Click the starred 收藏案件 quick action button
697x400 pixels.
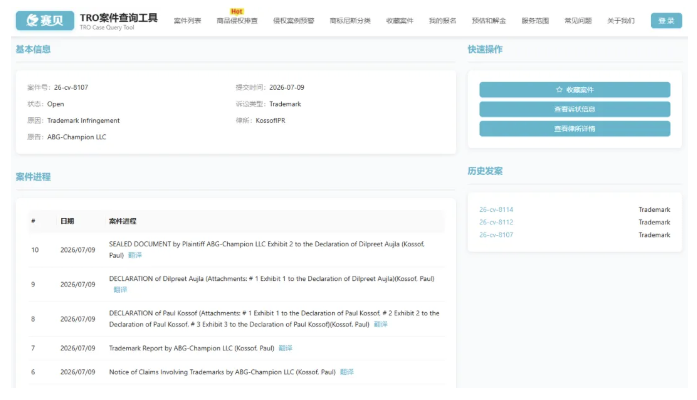coord(574,90)
